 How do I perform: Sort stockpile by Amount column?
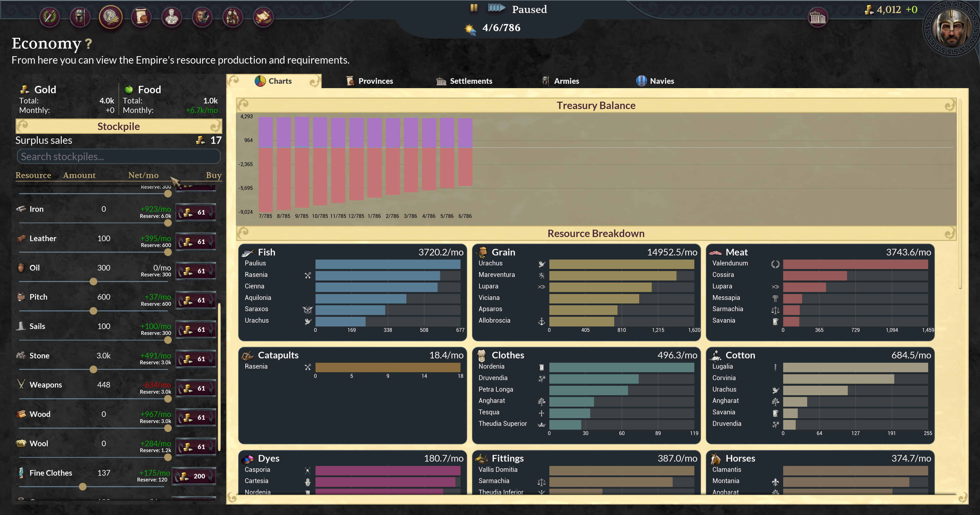[79, 175]
